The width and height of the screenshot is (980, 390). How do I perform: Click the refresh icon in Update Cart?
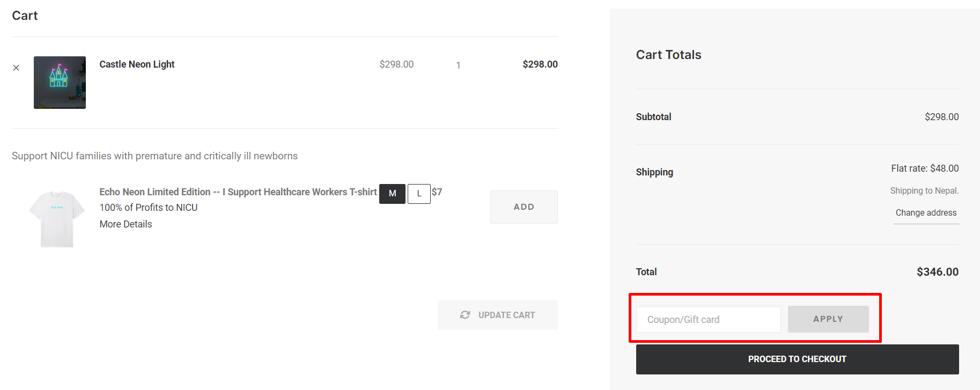point(465,315)
